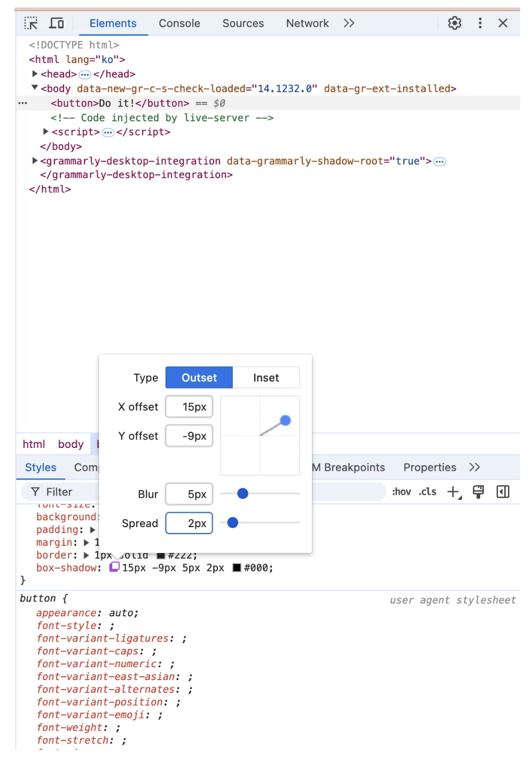The width and height of the screenshot is (532, 757).
Task: Open DevTools settings gear
Action: [x=455, y=23]
